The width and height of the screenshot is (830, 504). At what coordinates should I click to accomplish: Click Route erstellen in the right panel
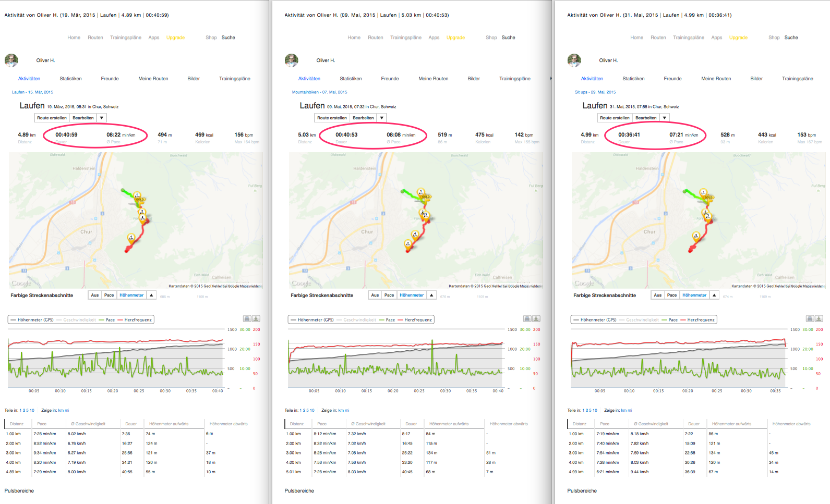615,118
